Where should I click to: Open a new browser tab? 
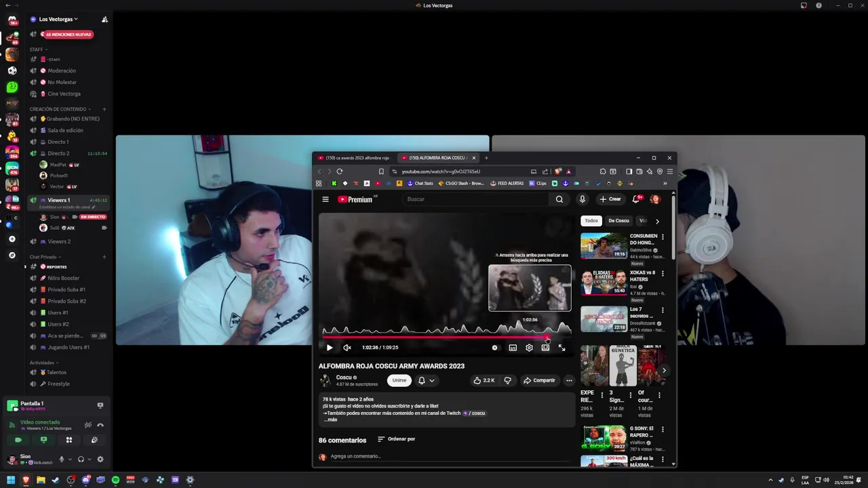click(486, 158)
